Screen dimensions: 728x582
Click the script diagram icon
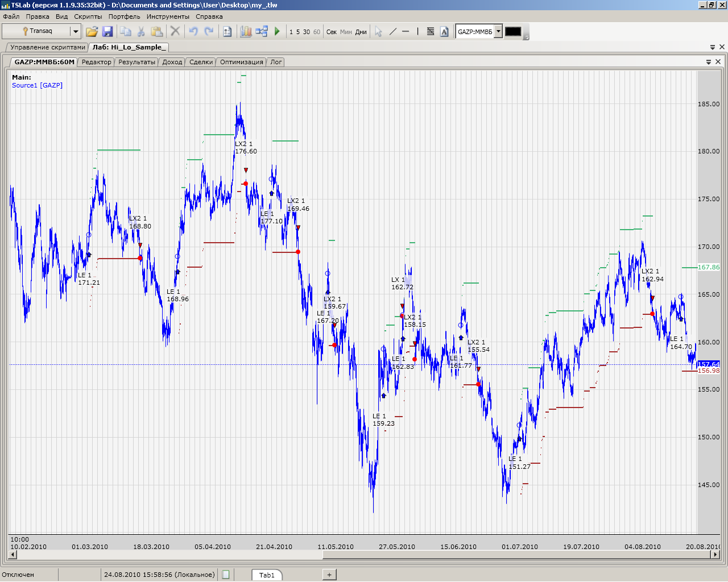coord(262,31)
